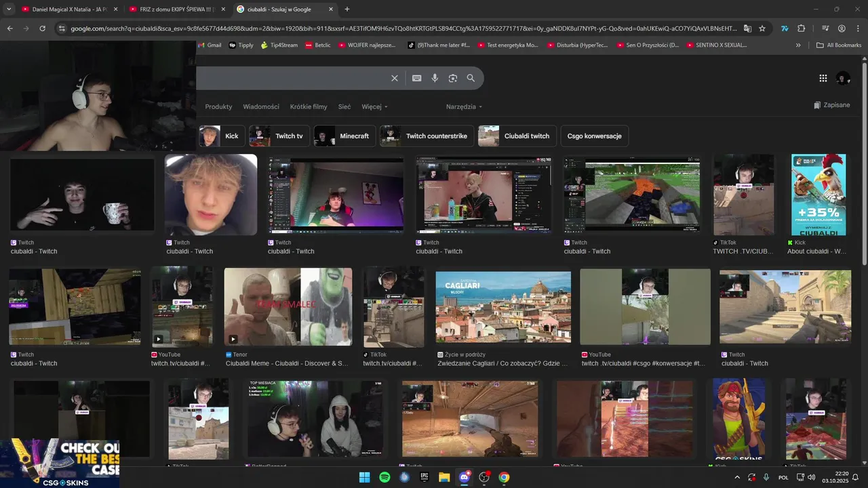Image resolution: width=868 pixels, height=488 pixels.
Task: Open Cagliari cityscape image result
Action: point(503,307)
